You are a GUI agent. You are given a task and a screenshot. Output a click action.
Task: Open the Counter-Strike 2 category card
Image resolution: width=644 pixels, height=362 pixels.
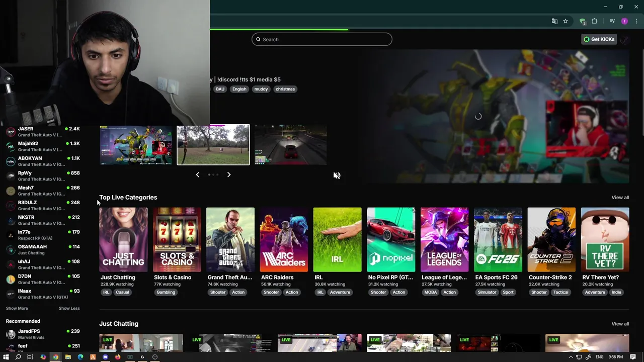[551, 240]
